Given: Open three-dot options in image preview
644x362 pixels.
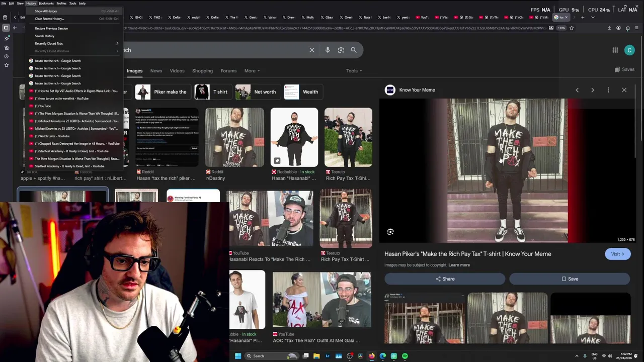Looking at the screenshot, I should (608, 90).
